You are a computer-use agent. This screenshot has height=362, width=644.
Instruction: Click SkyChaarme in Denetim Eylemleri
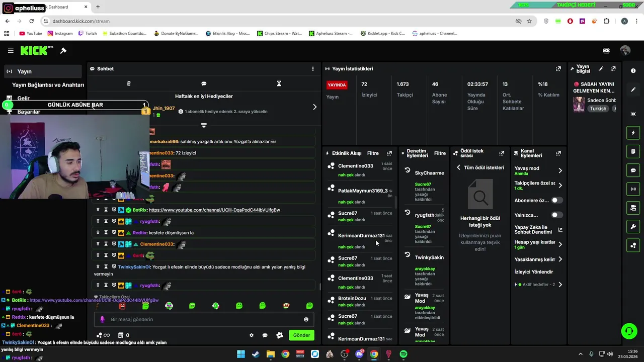429,173
